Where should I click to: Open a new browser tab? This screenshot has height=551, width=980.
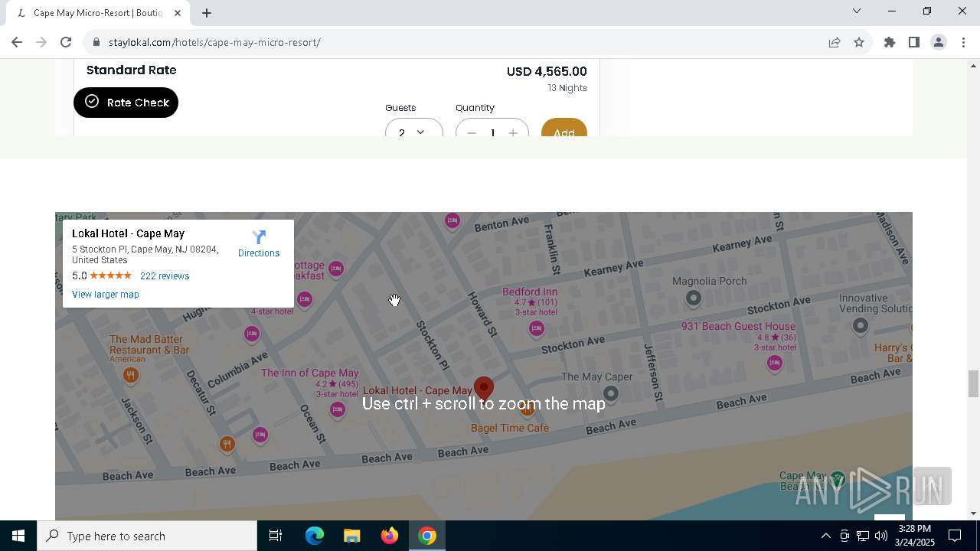click(207, 13)
